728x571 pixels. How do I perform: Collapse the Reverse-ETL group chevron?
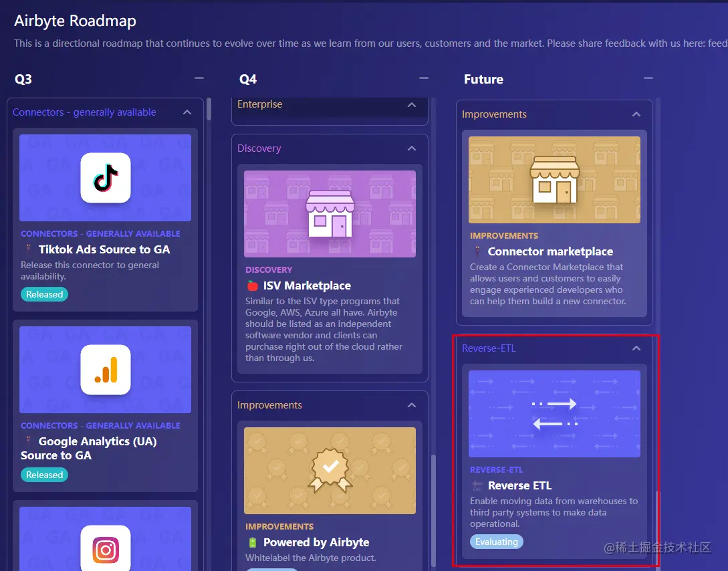[636, 348]
